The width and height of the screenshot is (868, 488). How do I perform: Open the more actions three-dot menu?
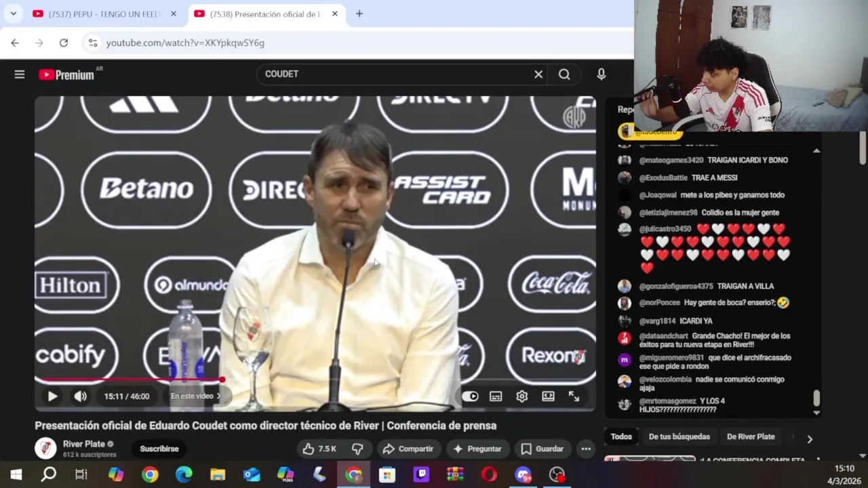pos(586,449)
